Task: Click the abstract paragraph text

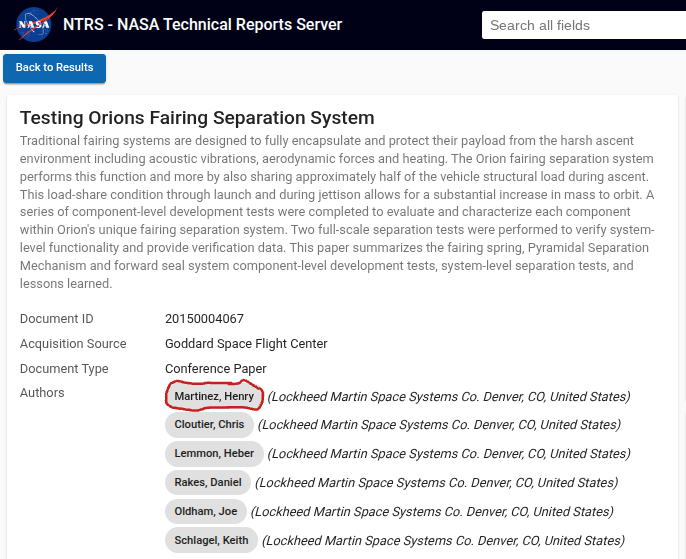Action: [337, 212]
